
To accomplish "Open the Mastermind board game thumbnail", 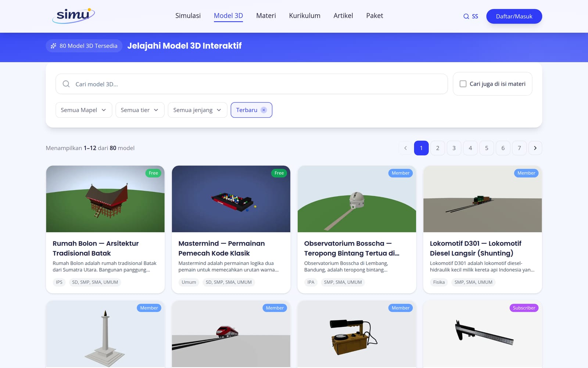I will 231,199.
